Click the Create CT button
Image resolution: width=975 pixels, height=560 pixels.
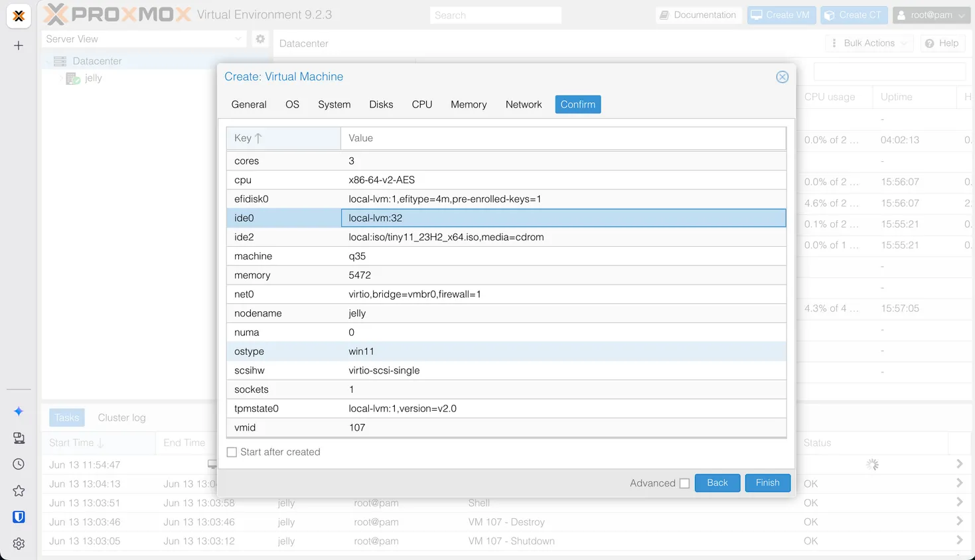(854, 15)
